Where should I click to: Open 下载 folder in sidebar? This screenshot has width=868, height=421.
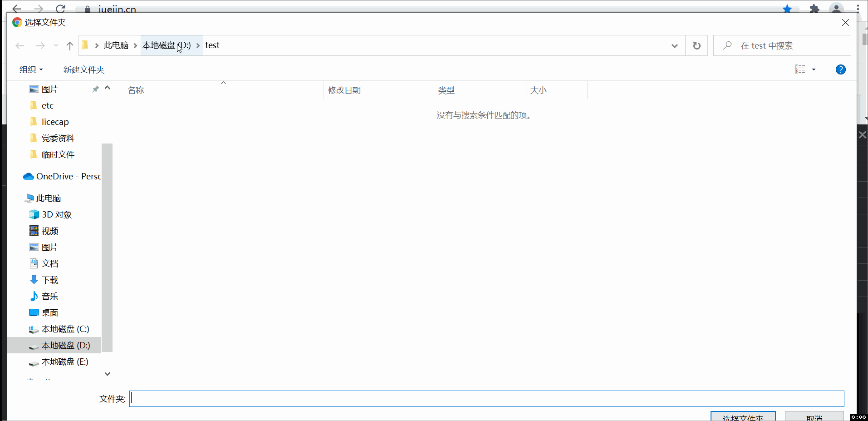(50, 280)
